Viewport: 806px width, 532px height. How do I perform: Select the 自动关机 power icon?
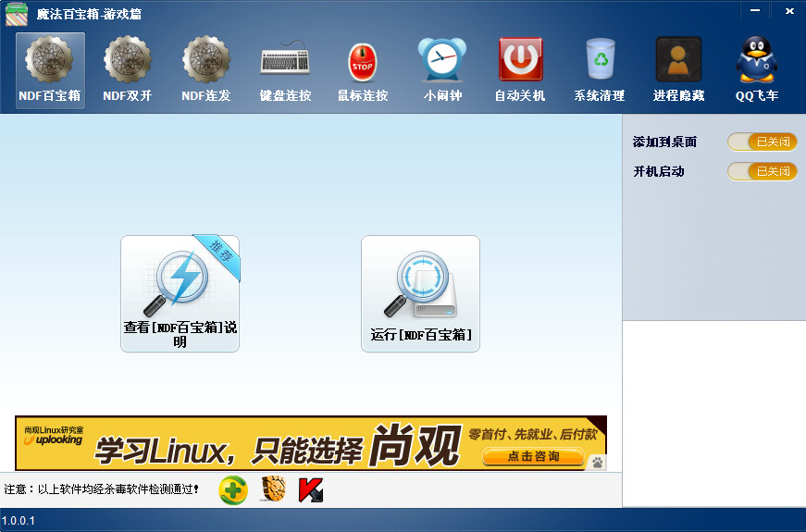[x=520, y=70]
